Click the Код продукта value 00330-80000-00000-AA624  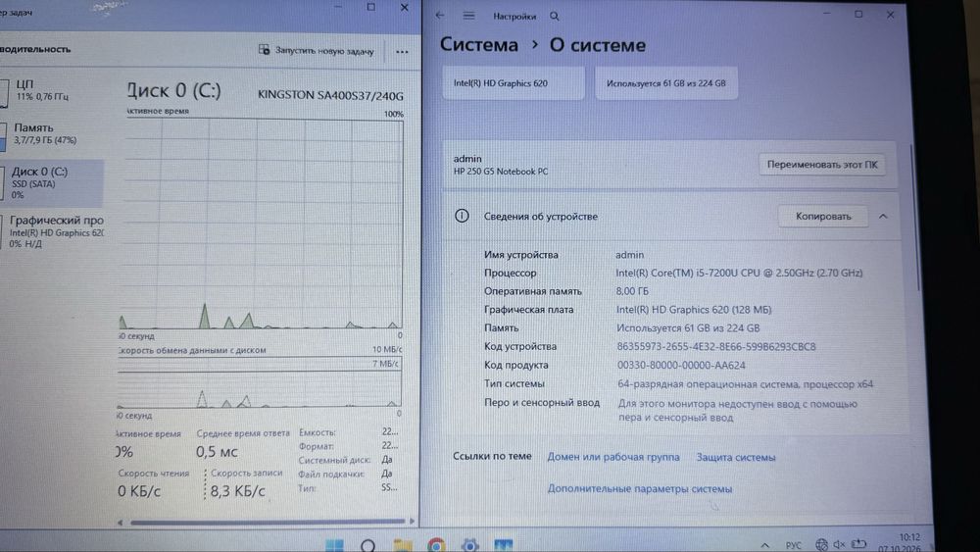681,366
